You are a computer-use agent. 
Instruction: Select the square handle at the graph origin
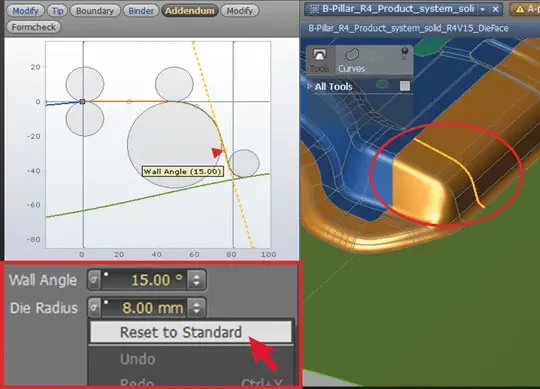click(x=82, y=102)
